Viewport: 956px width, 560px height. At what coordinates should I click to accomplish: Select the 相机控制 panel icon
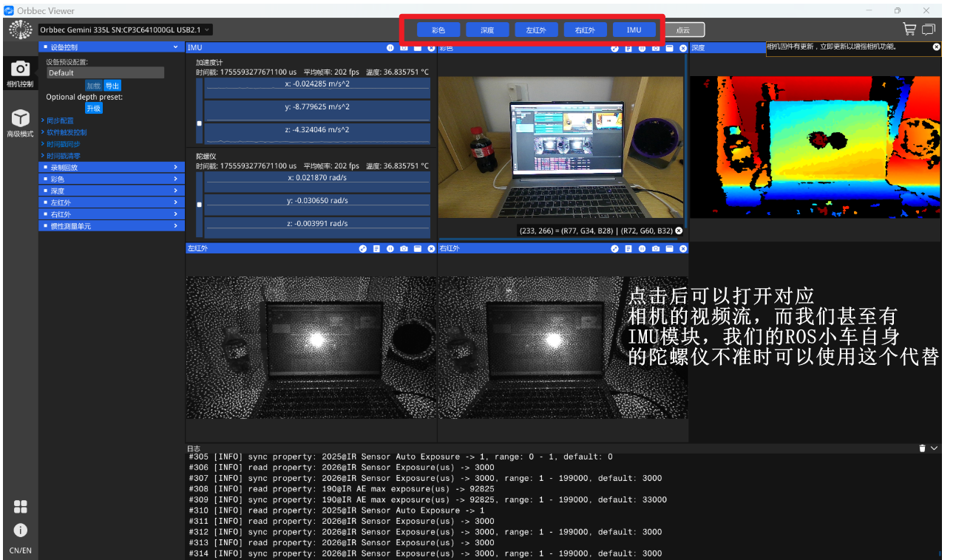coord(20,70)
